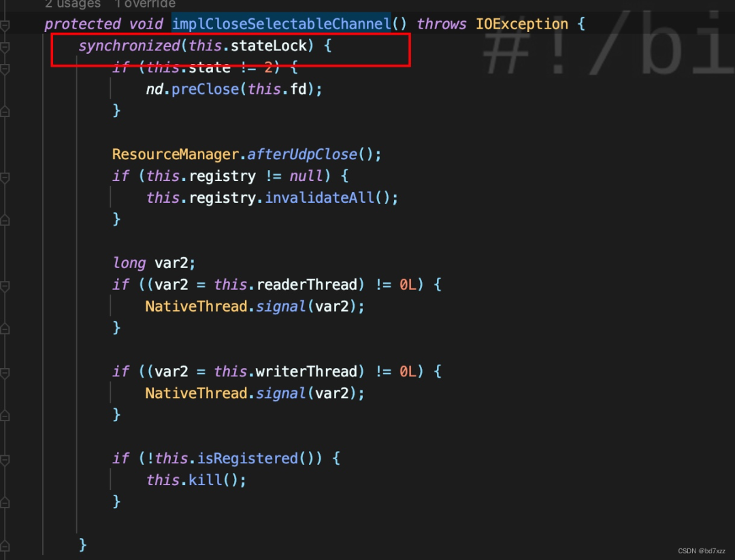735x560 pixels.
Task: Open the '1 override' inlay hint
Action: pos(146,4)
